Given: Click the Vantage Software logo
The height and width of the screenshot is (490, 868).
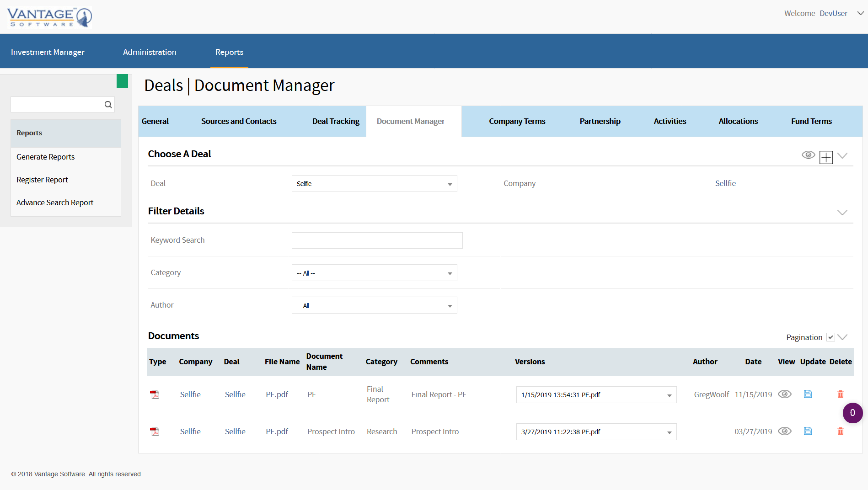Looking at the screenshot, I should pos(49,17).
